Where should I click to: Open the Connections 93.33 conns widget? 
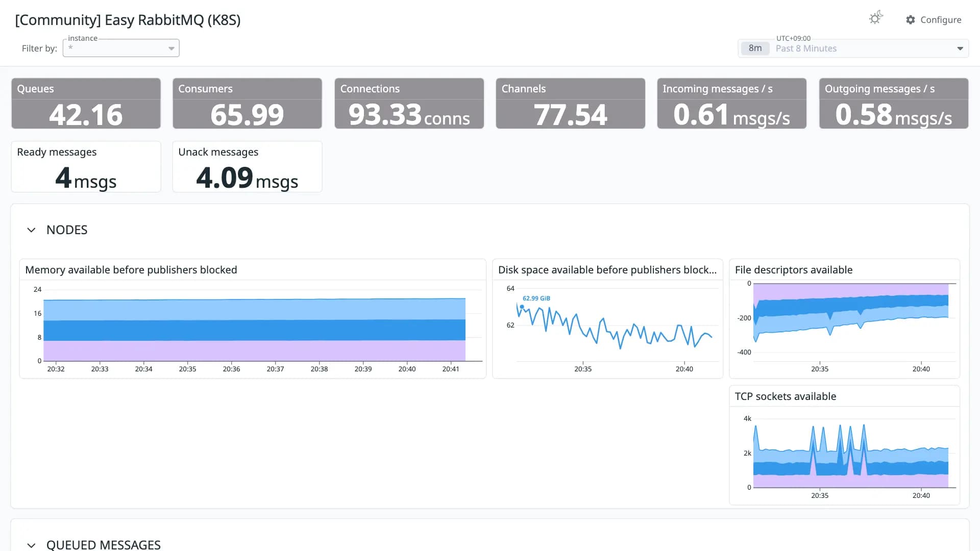409,103
